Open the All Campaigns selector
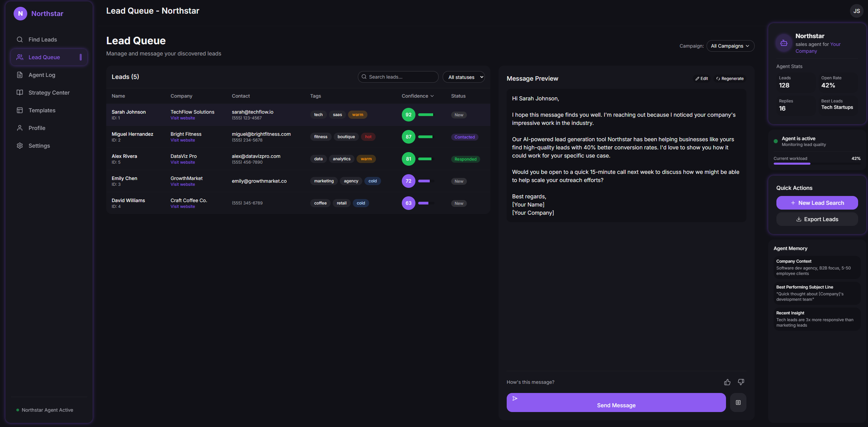Screen dimensions: 868x427 click(730, 46)
